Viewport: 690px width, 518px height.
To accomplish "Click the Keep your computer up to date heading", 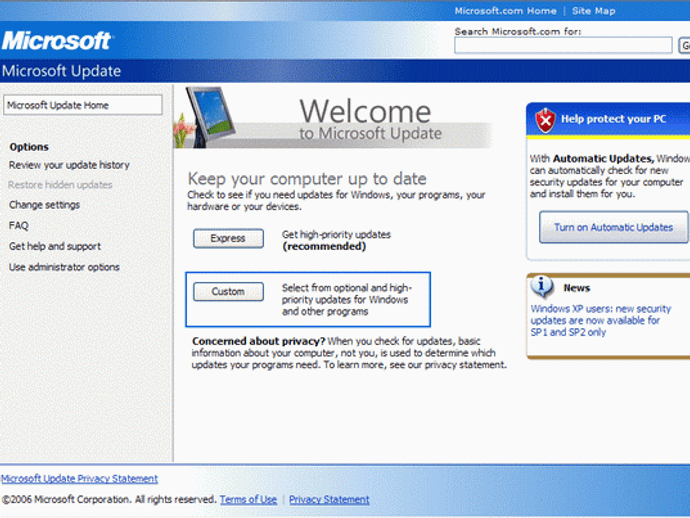I will (x=307, y=179).
